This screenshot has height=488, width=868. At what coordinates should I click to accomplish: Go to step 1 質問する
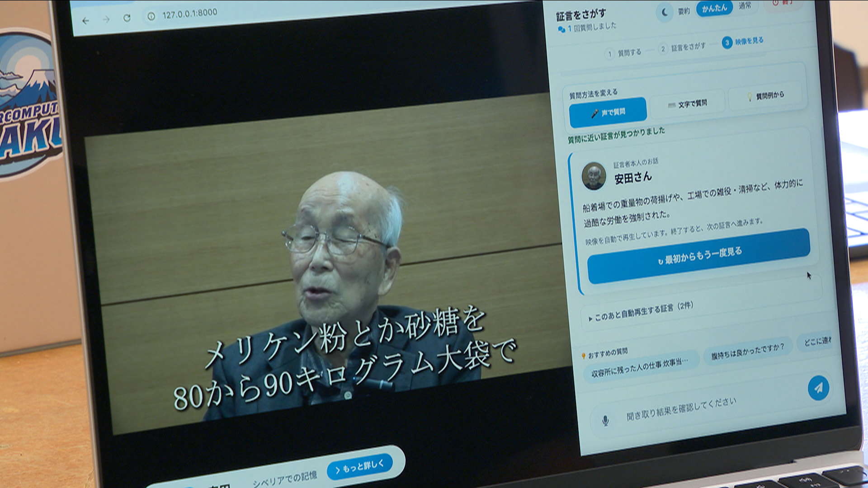point(624,53)
